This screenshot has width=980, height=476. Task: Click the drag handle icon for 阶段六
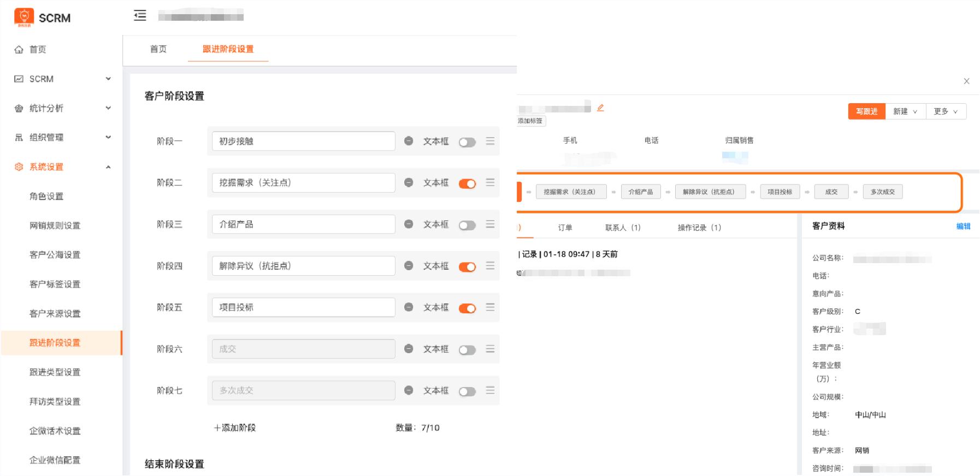pos(490,348)
